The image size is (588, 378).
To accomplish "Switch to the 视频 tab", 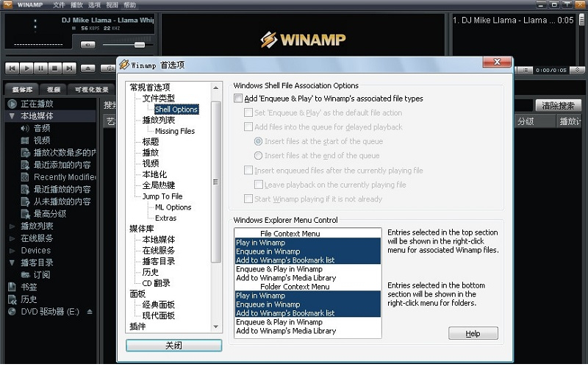I will (x=54, y=89).
